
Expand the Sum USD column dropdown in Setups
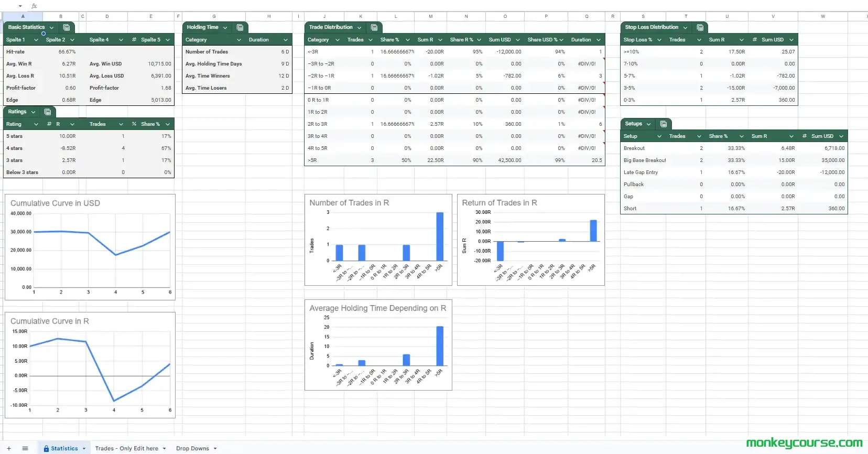click(x=841, y=136)
